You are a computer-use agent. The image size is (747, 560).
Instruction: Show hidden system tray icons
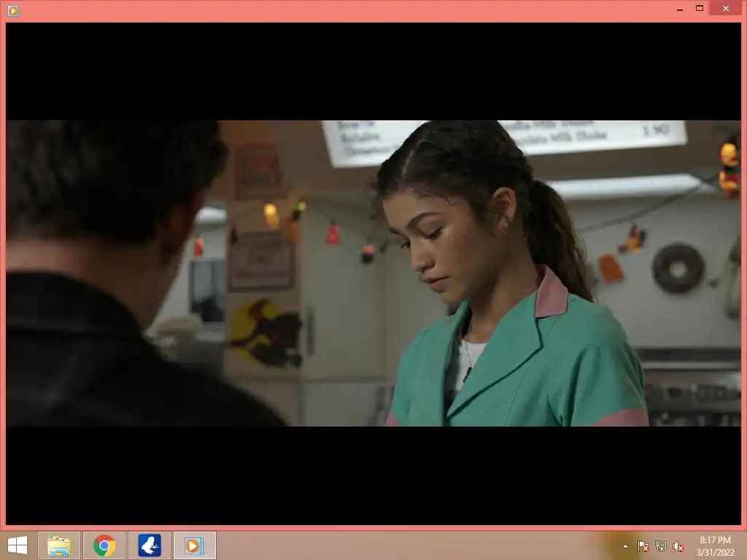[625, 546]
